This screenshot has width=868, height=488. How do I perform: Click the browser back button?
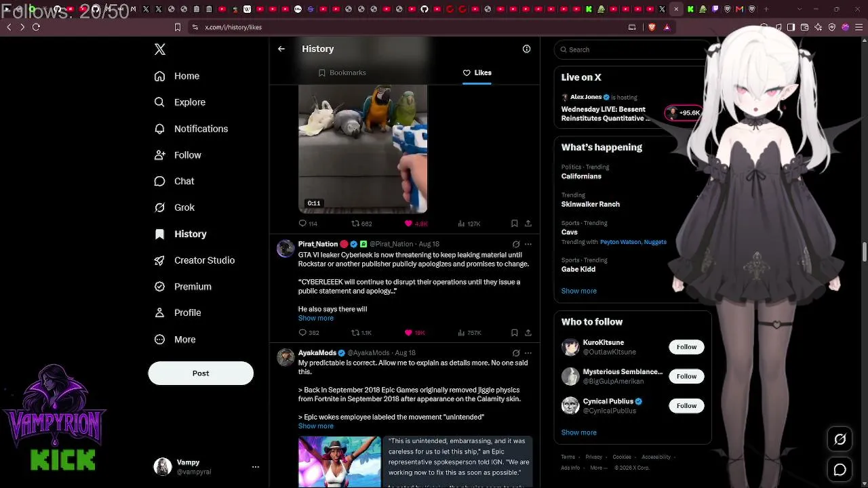pyautogui.click(x=9, y=27)
